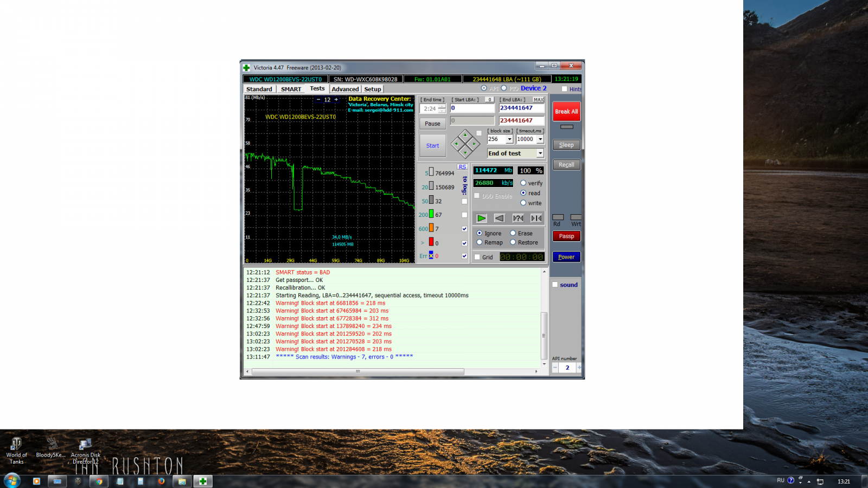Click the red Break All button
Image resolution: width=868 pixels, height=488 pixels.
(x=566, y=112)
